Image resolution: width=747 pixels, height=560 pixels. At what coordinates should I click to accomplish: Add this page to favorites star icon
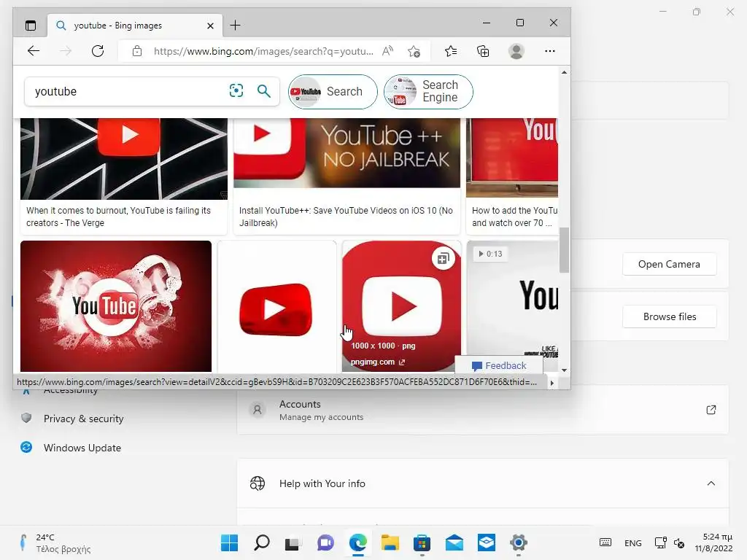pos(414,51)
